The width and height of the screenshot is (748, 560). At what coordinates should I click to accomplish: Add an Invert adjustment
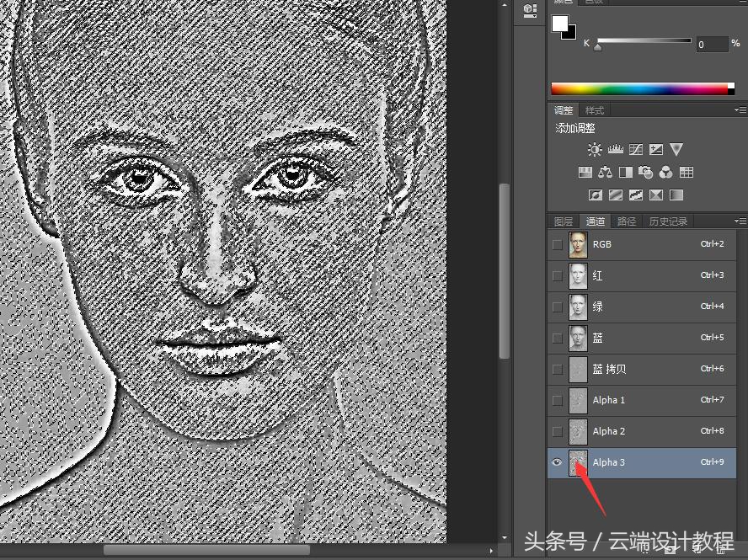click(595, 195)
